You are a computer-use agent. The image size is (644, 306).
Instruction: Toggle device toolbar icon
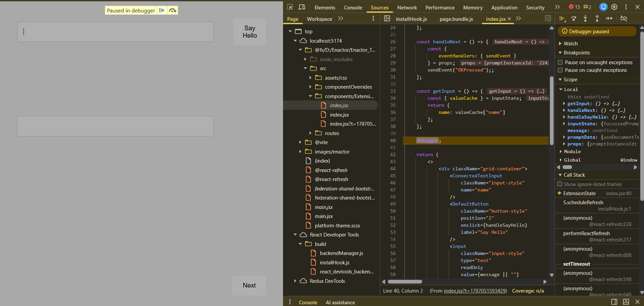click(302, 7)
